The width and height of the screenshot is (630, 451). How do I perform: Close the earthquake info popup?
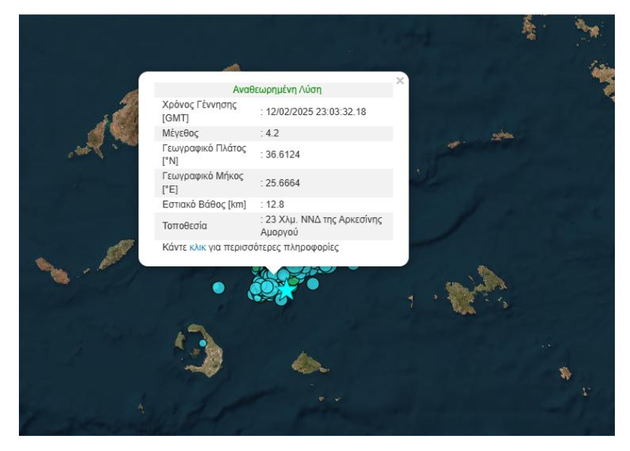(x=400, y=81)
